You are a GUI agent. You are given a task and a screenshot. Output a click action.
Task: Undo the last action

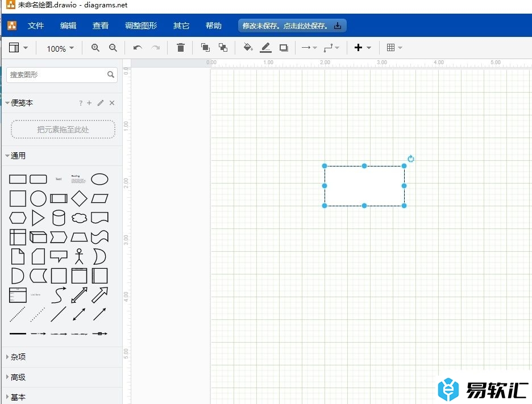138,48
